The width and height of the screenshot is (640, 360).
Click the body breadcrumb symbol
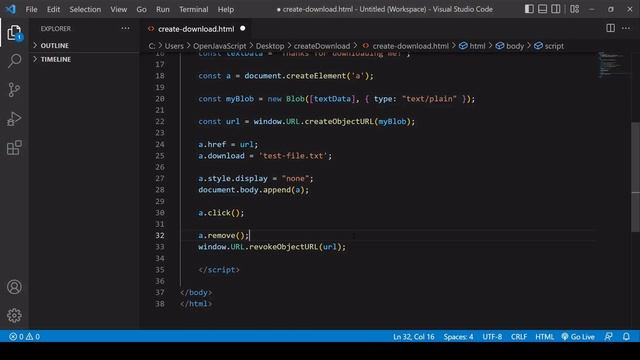pos(510,46)
